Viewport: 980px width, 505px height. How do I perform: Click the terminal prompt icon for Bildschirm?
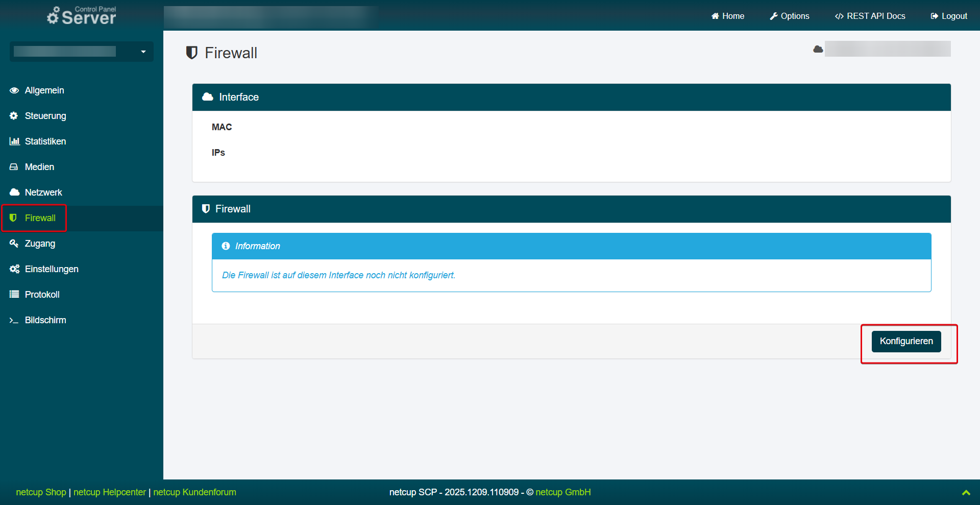14,320
